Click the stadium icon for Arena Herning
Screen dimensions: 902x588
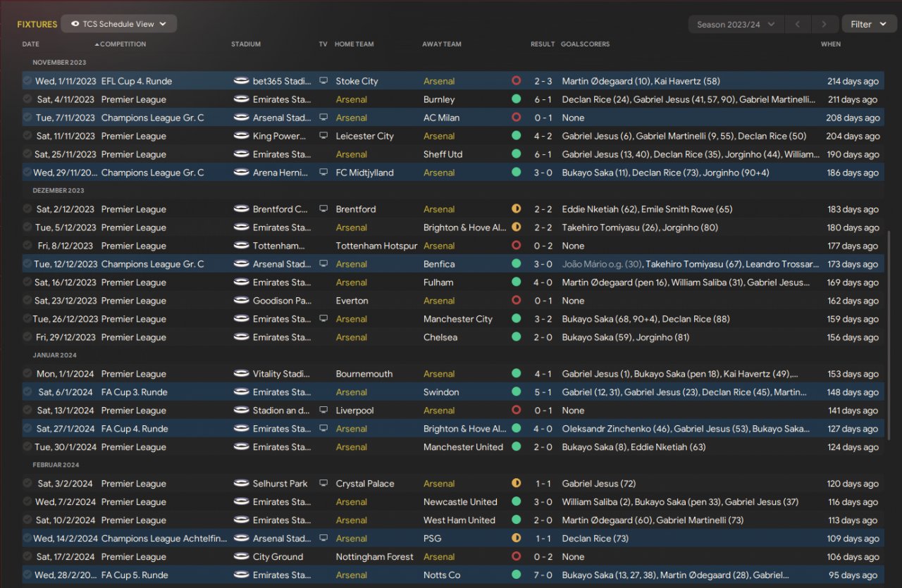point(241,173)
